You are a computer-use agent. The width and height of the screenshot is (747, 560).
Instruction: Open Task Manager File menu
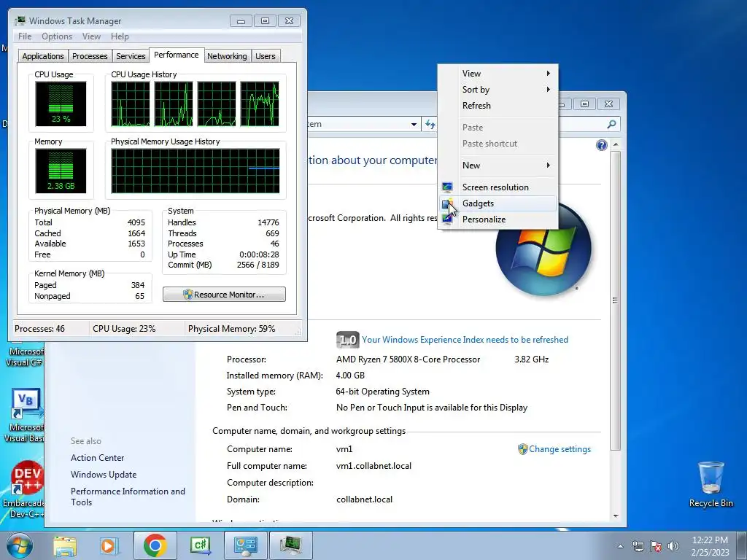coord(25,36)
